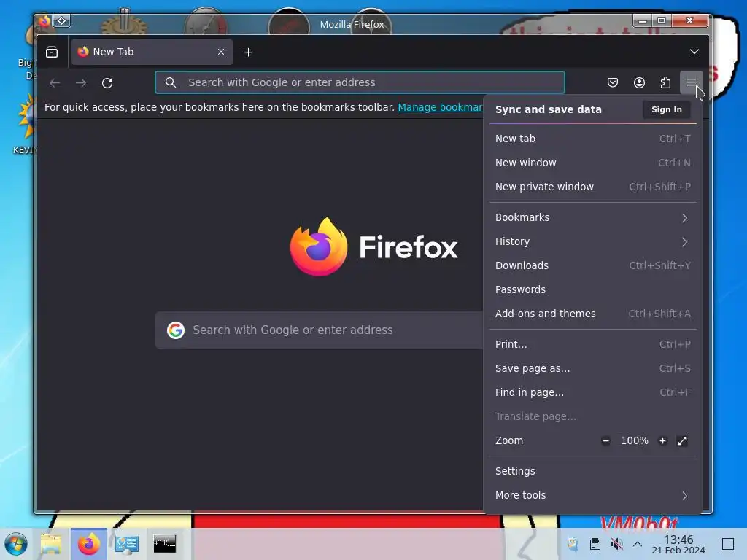Open the Save to Pocket icon
Viewport: 747px width, 560px height.
(x=613, y=83)
